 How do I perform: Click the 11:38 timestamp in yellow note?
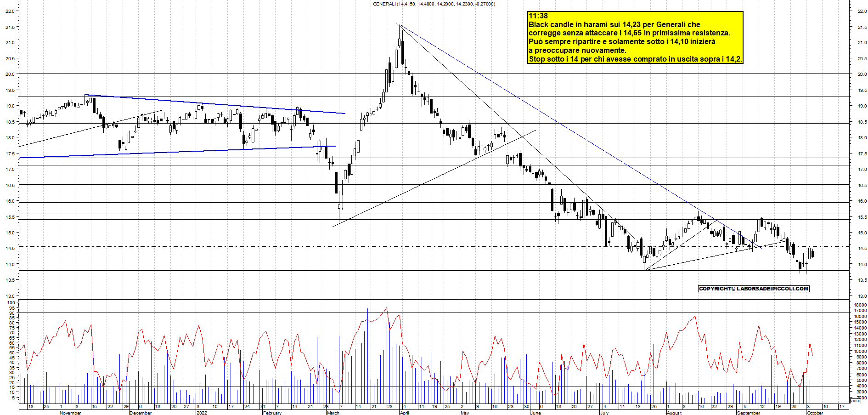pyautogui.click(x=538, y=16)
